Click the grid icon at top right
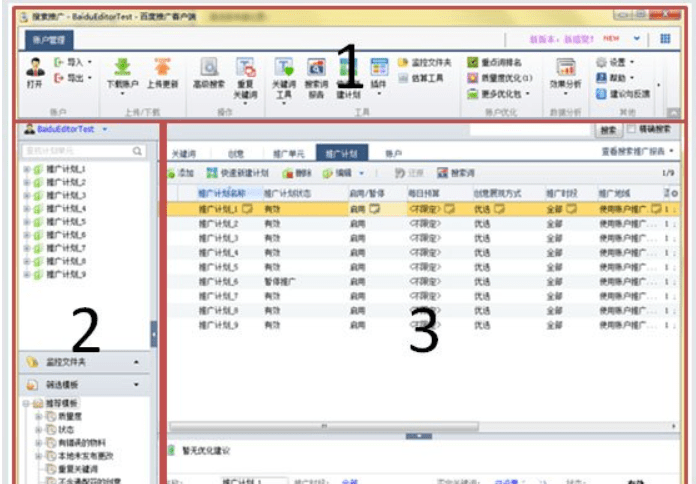This screenshot has height=484, width=696. pos(665,39)
